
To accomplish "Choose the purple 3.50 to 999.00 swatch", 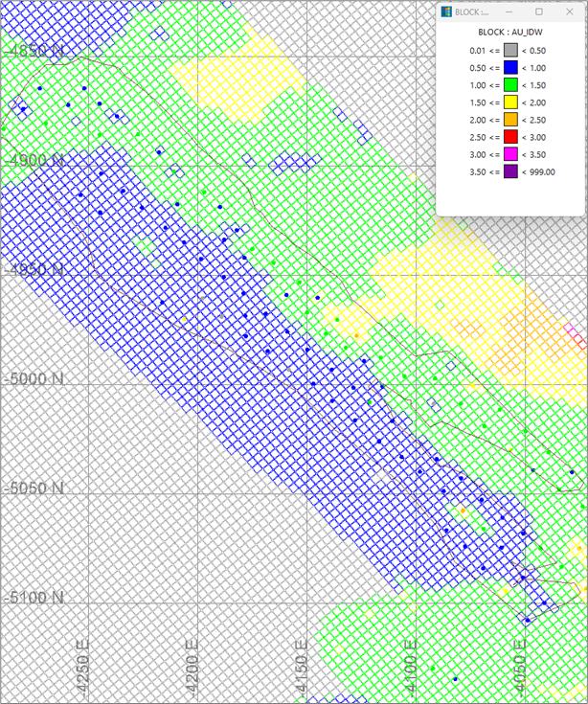I will coord(510,171).
